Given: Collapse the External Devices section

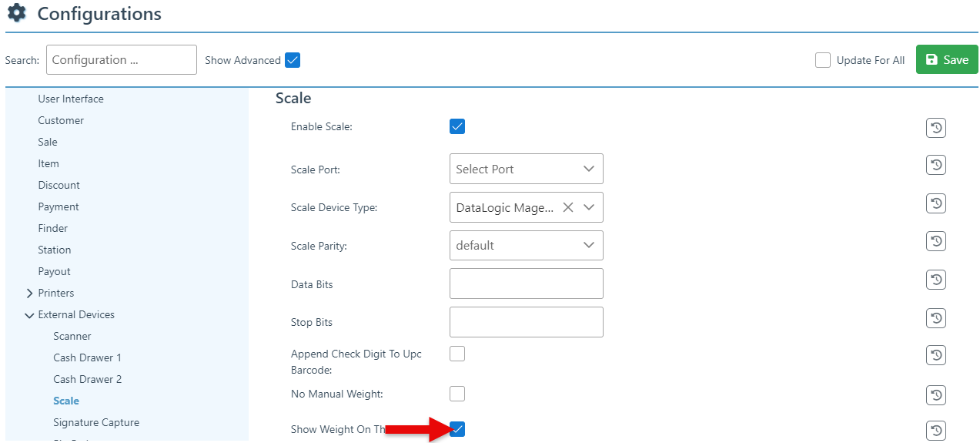Looking at the screenshot, I should pos(30,314).
